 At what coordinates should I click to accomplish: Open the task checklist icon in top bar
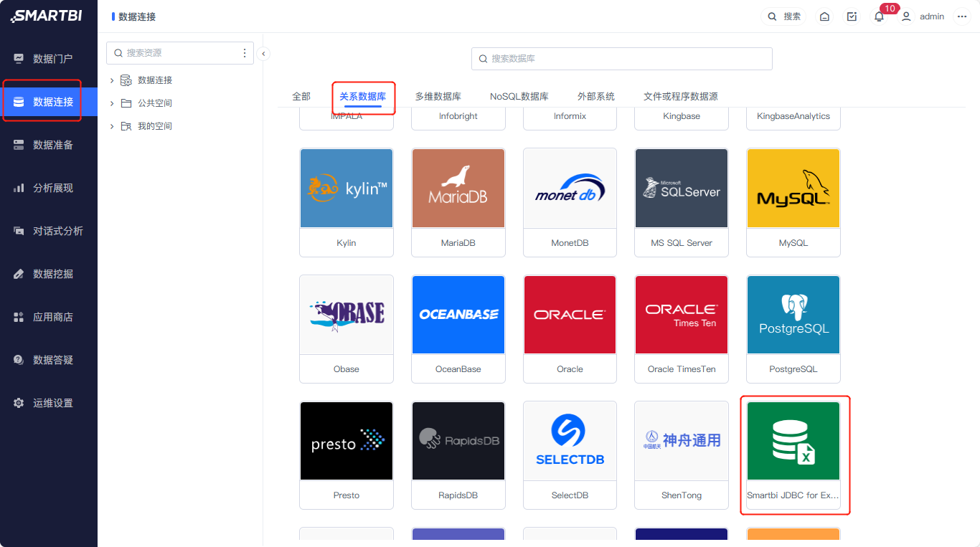pos(852,16)
